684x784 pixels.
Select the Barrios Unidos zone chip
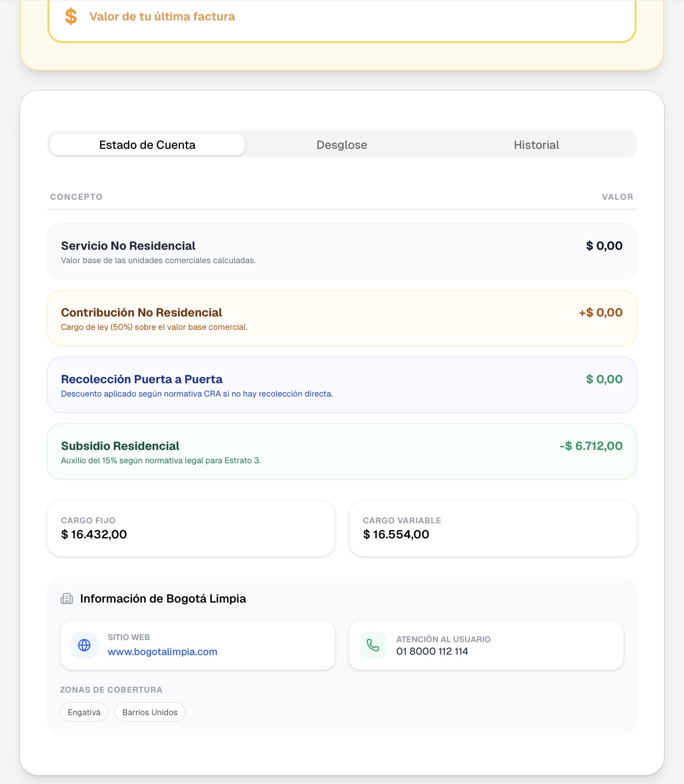coord(150,712)
